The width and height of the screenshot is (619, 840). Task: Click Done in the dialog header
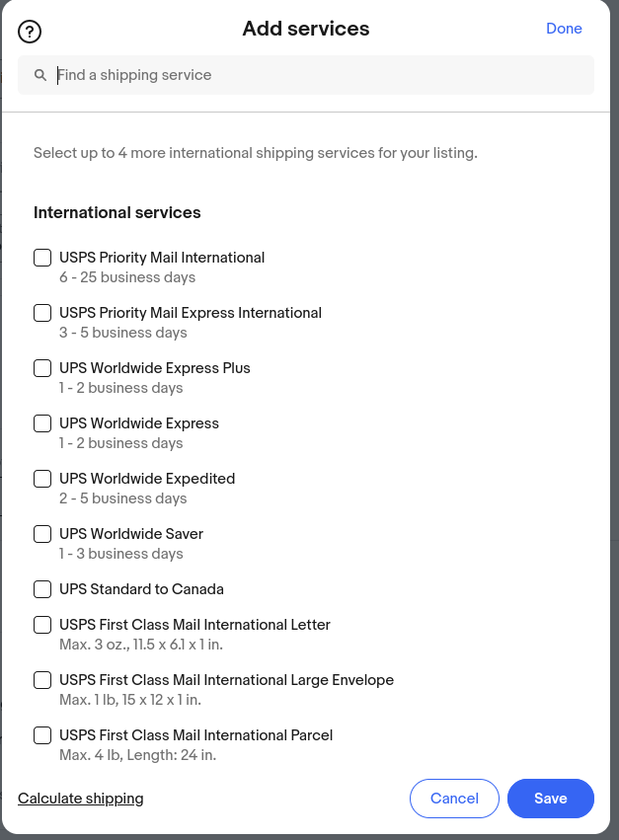(564, 29)
